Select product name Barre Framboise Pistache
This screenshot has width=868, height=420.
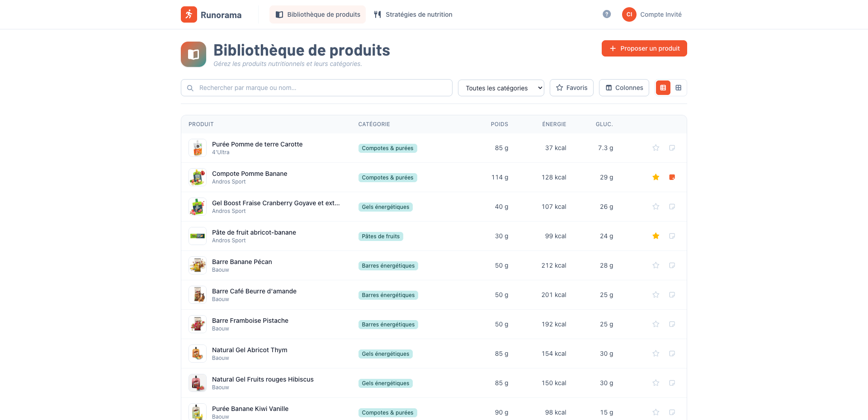(x=250, y=321)
